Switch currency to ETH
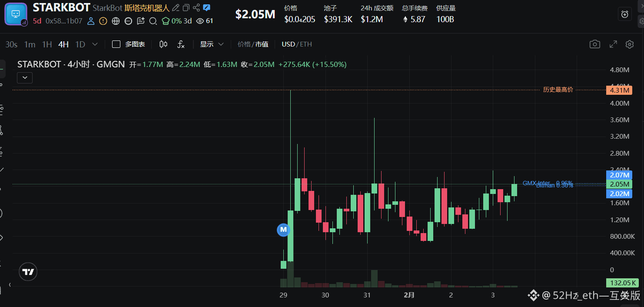 (x=306, y=44)
